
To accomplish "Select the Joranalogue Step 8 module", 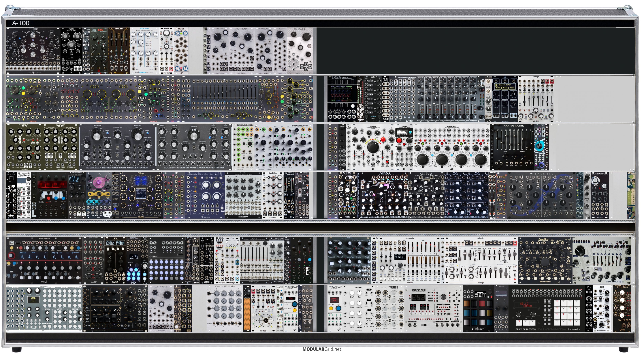I will (254, 260).
